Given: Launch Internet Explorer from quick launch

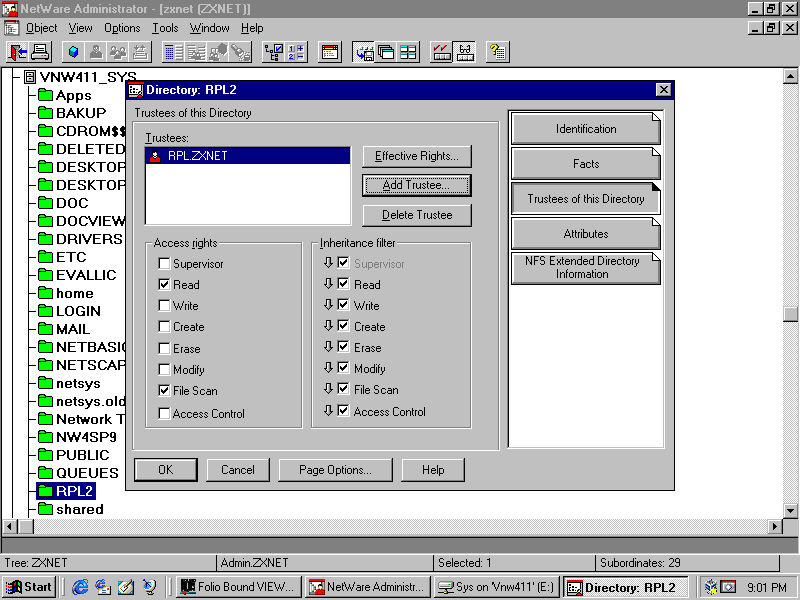Looking at the screenshot, I should click(x=80, y=587).
